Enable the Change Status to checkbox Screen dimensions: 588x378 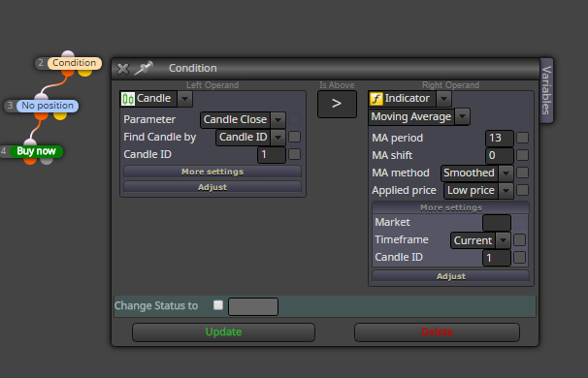tap(218, 305)
